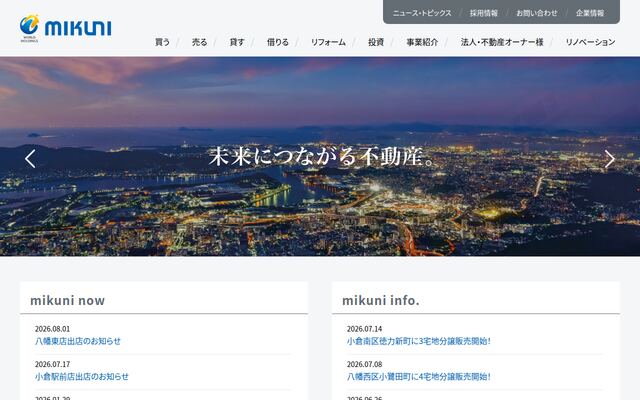Select リフォーム in main navigation

tap(328, 42)
